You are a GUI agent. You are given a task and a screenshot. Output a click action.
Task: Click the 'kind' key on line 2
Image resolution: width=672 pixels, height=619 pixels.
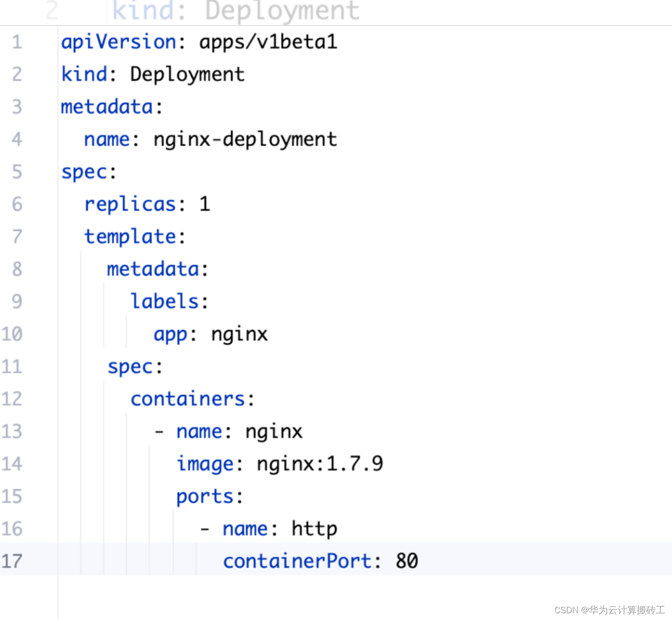coord(84,74)
